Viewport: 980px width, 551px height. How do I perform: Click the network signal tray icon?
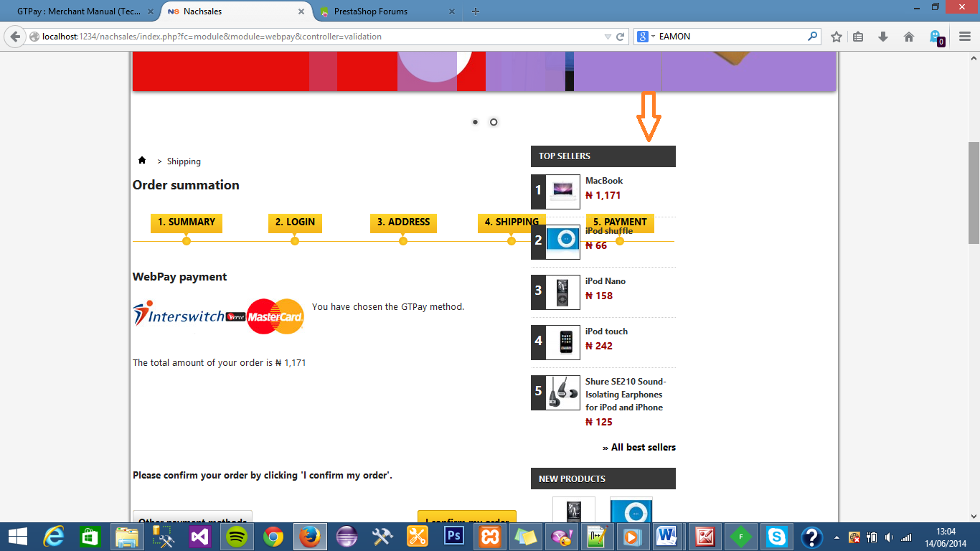(x=906, y=537)
